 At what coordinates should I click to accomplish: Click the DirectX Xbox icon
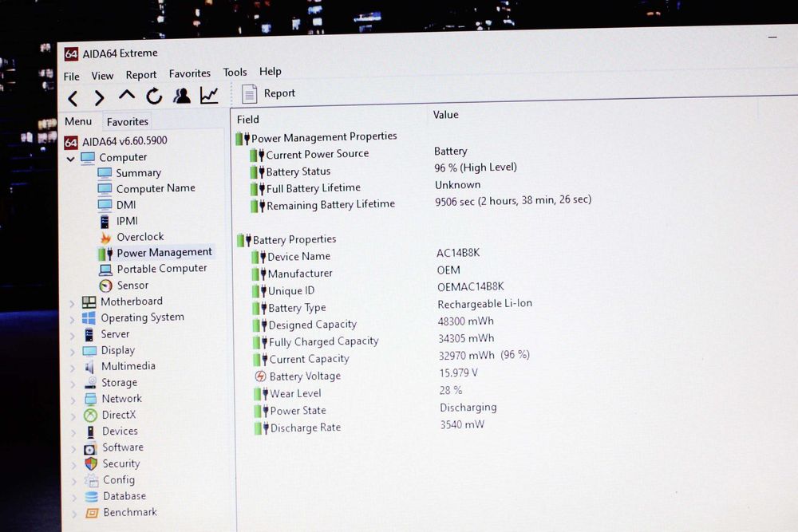[x=90, y=416]
